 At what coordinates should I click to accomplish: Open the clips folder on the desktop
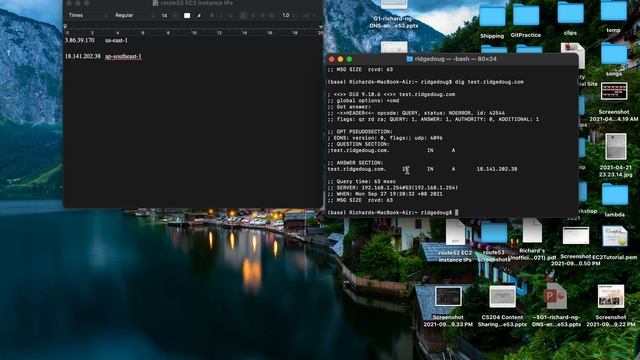pyautogui.click(x=570, y=13)
